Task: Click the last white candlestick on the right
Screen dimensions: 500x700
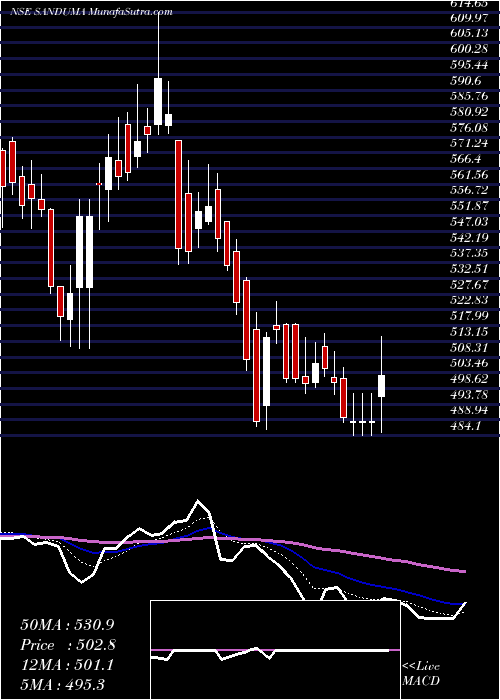Action: coord(382,386)
